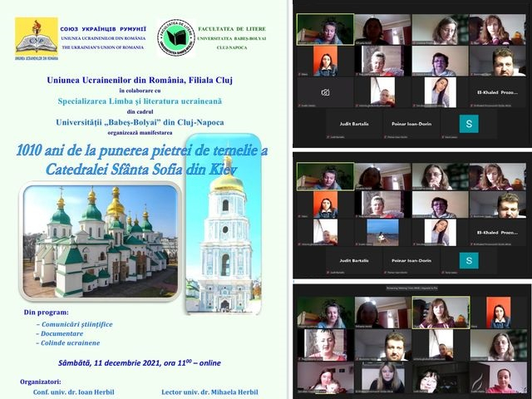Click the beach photo tile in middle grid

(x=383, y=229)
